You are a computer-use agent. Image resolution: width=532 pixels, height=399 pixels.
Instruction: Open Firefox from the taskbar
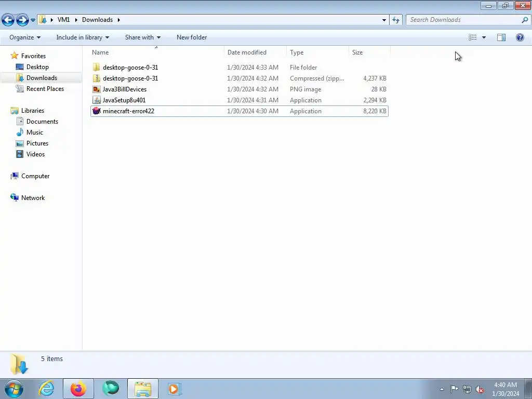(x=78, y=389)
